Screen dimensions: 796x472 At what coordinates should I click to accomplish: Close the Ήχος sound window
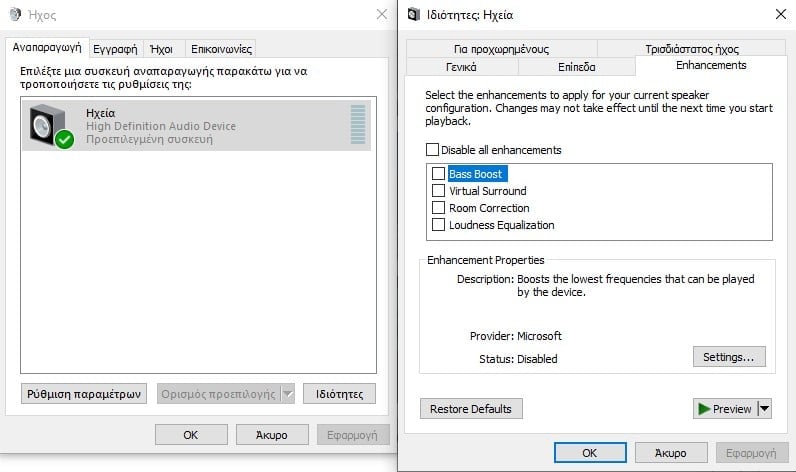(381, 14)
